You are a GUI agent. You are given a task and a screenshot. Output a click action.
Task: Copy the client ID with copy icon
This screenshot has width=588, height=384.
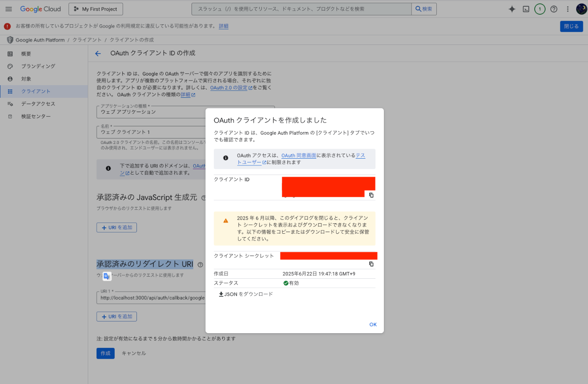tap(371, 195)
